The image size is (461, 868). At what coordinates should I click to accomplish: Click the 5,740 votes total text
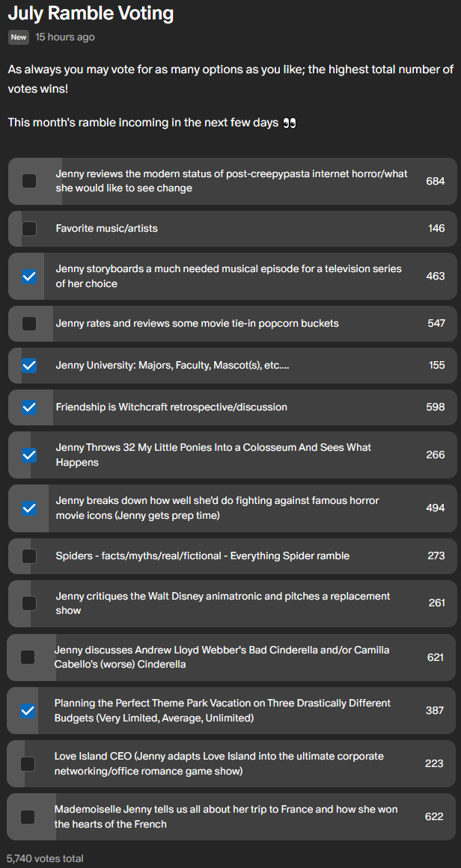(x=46, y=858)
